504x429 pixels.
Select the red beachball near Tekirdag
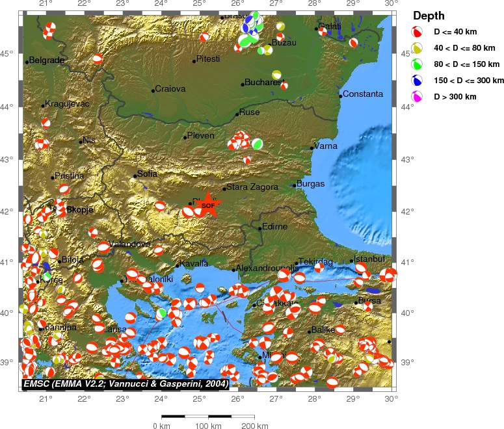[319, 267]
